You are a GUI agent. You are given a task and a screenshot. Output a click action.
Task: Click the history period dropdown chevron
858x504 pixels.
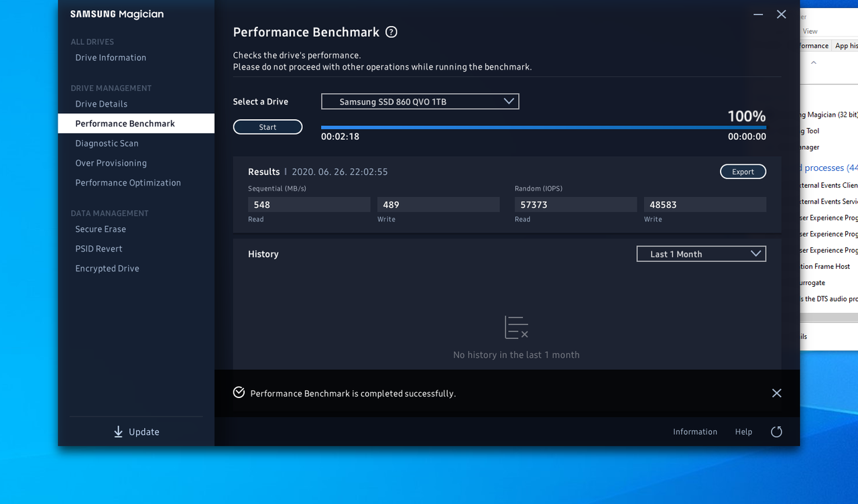click(x=755, y=253)
